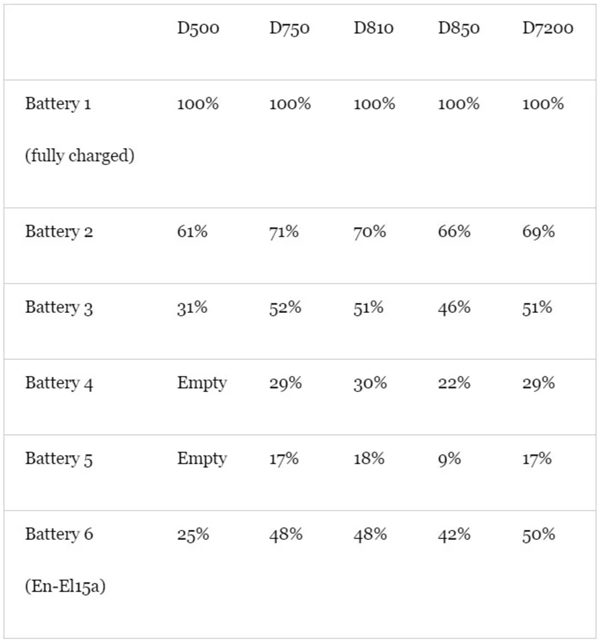The image size is (600, 641).
Task: Select the D810 column header
Action: [373, 29]
